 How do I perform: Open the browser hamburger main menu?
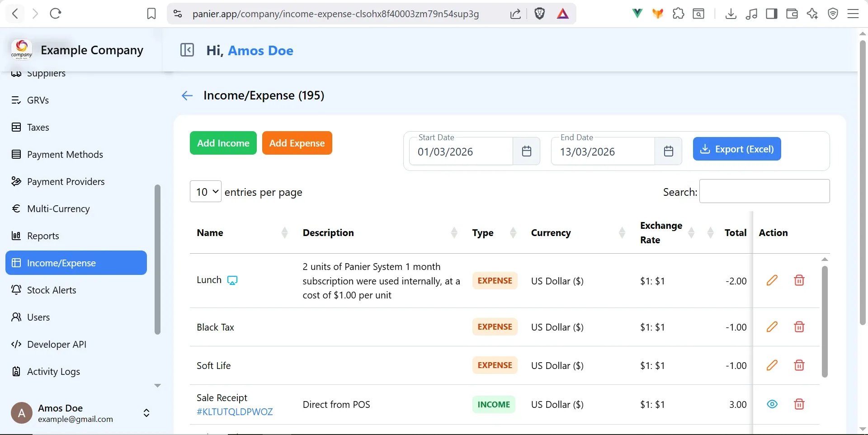[853, 14]
